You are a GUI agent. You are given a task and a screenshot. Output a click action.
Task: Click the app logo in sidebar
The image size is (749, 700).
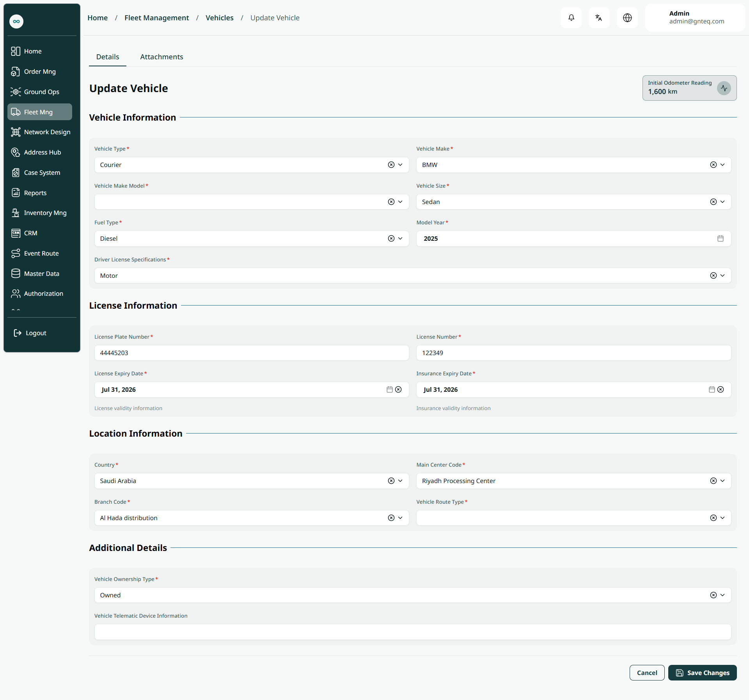[x=16, y=21]
